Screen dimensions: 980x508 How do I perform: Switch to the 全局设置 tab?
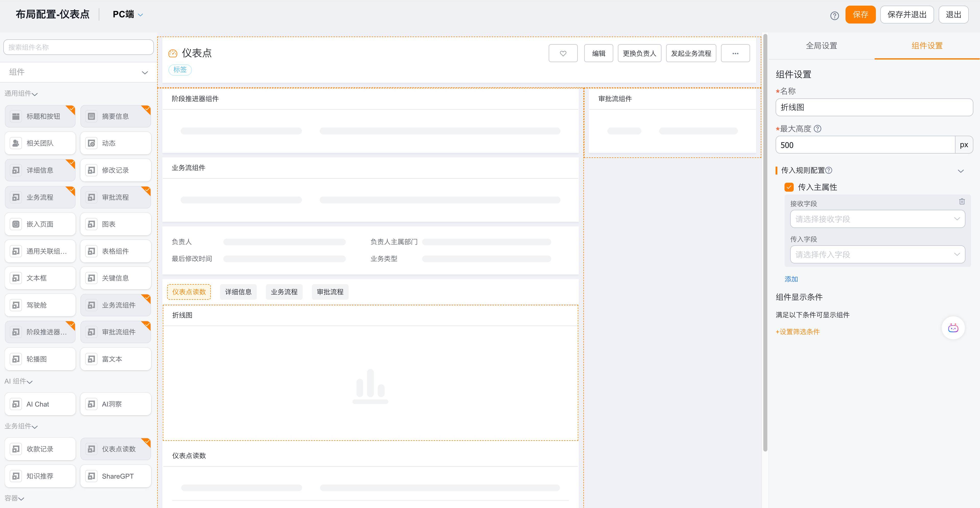click(x=821, y=46)
